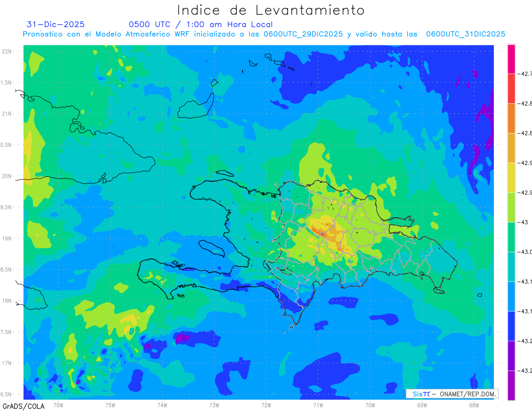532x411 pixels.
Task: Click the '20N' latitude label
Action: [7, 176]
